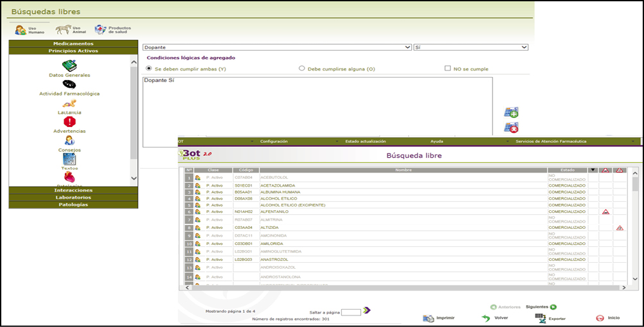Open the Configuración menu
The height and width of the screenshot is (327, 644).
(274, 141)
